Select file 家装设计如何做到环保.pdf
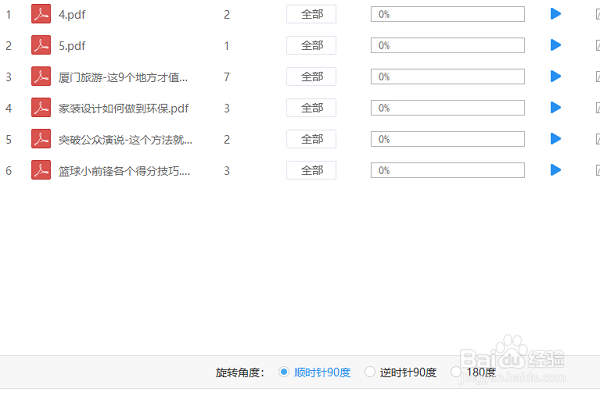Screen dimensions: 600x399 (x=124, y=108)
